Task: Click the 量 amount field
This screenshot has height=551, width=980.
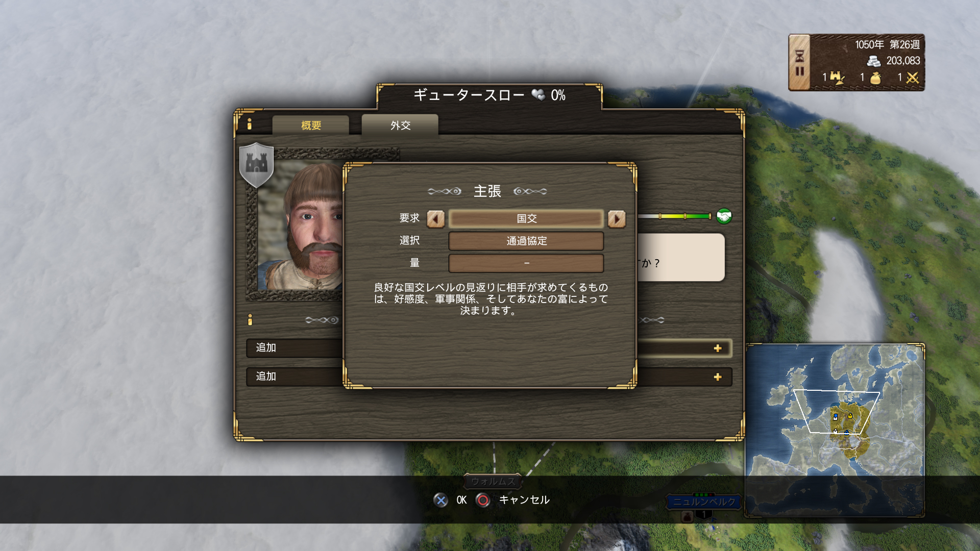Action: (526, 263)
